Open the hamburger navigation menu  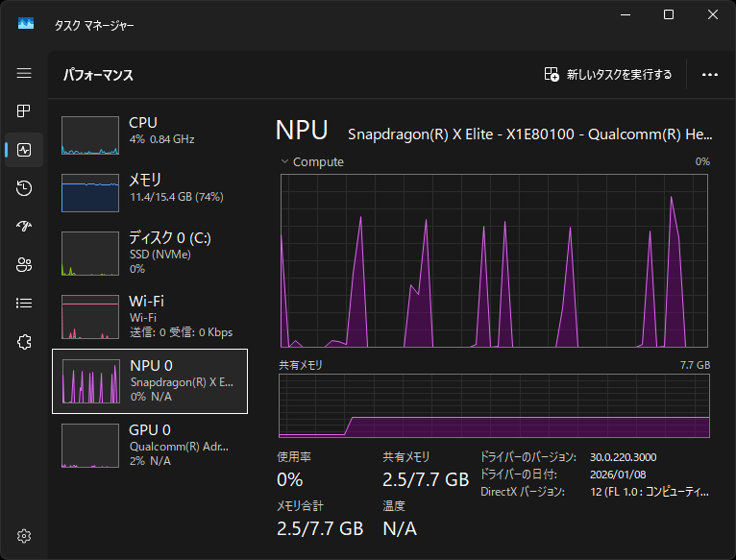tap(24, 73)
